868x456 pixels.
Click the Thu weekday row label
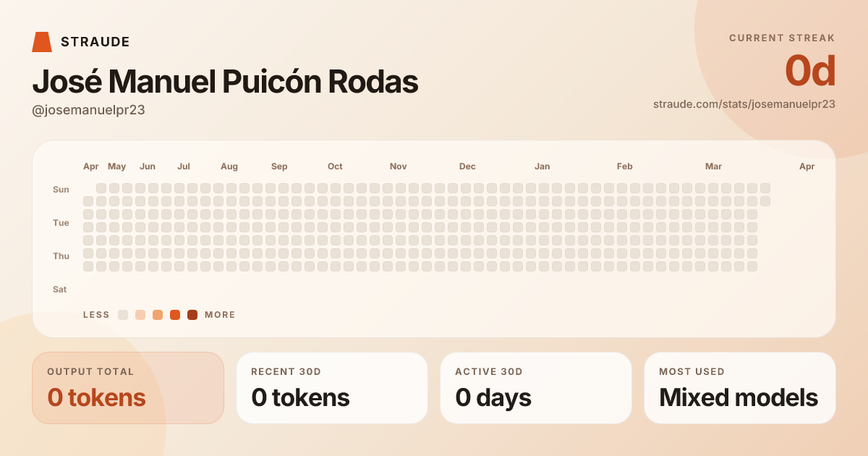click(61, 256)
